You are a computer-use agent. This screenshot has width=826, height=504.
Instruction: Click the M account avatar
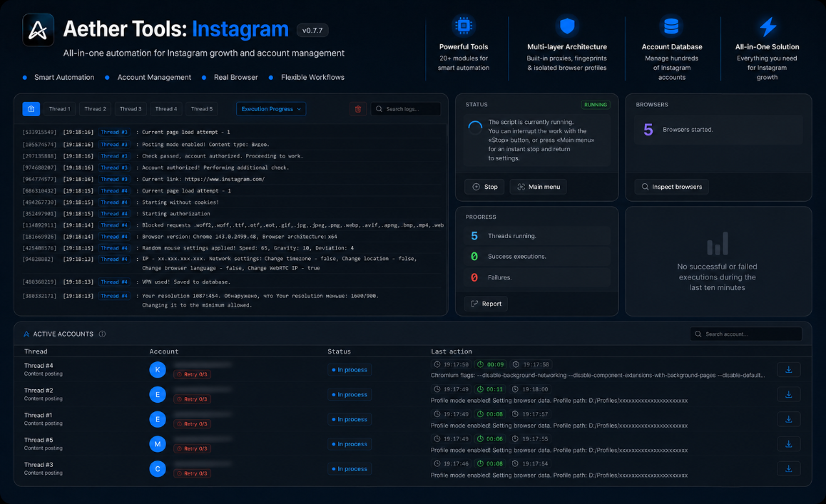coord(158,444)
